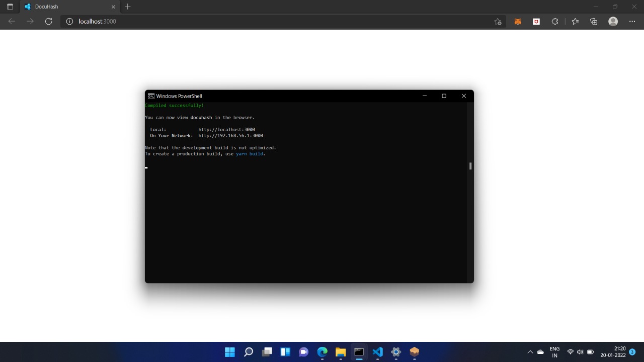
Task: Open the Start menu
Action: pyautogui.click(x=229, y=352)
